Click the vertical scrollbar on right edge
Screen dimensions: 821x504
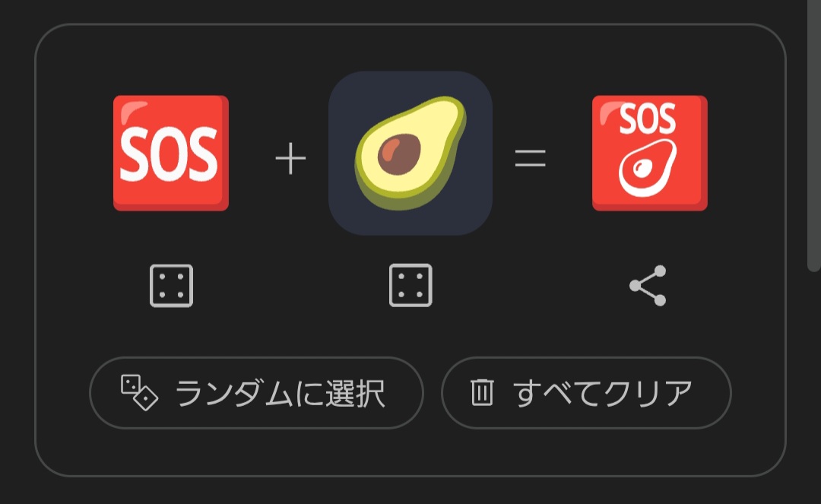[813, 136]
